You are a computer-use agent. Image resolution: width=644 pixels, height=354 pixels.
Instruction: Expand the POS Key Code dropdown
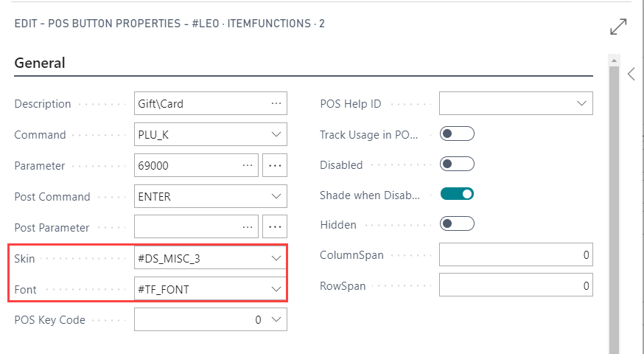(276, 320)
